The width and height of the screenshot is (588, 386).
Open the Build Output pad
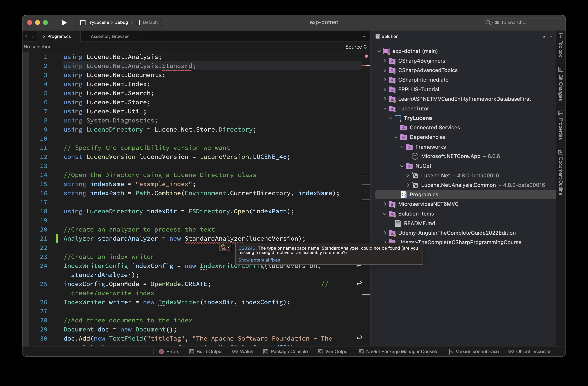(206, 351)
